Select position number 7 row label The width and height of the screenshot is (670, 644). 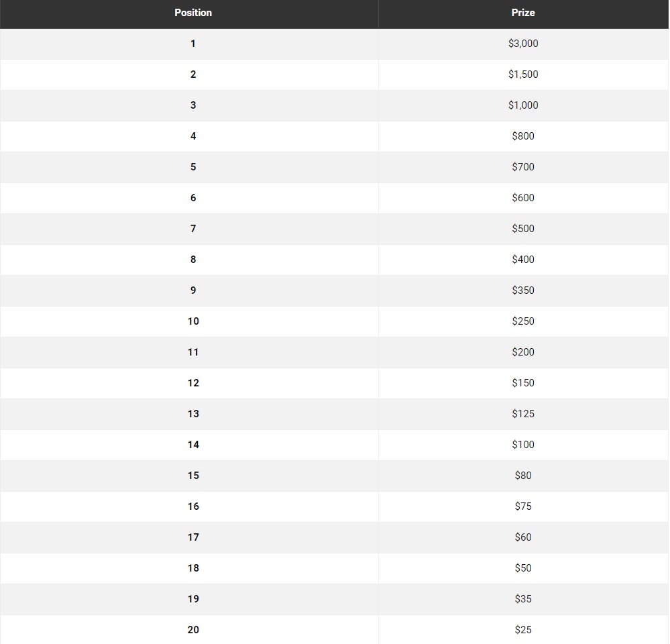[193, 229]
